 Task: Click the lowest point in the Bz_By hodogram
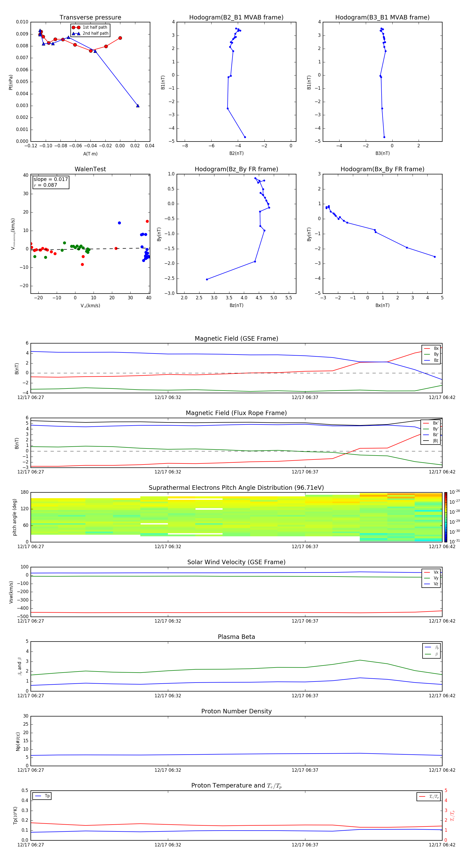pyautogui.click(x=207, y=279)
